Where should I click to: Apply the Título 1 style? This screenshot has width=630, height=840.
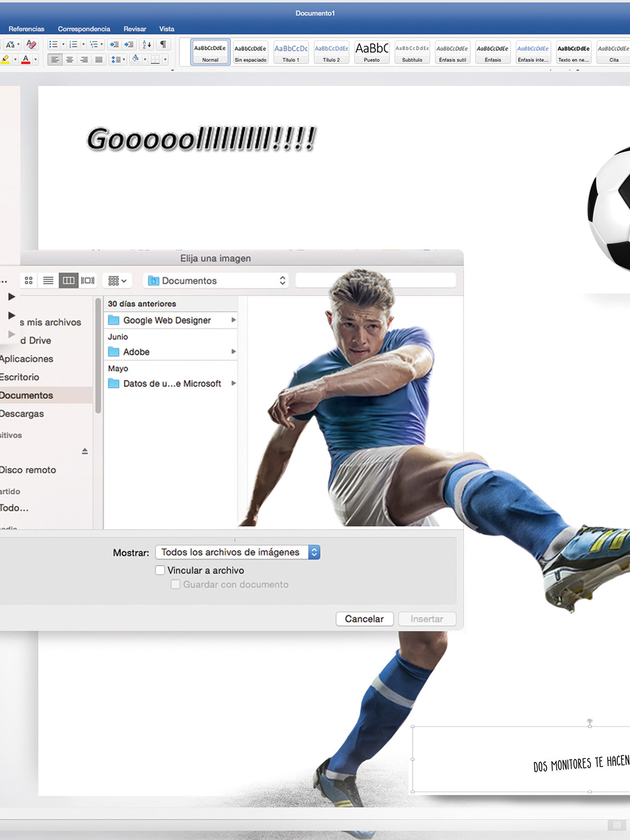tap(291, 52)
